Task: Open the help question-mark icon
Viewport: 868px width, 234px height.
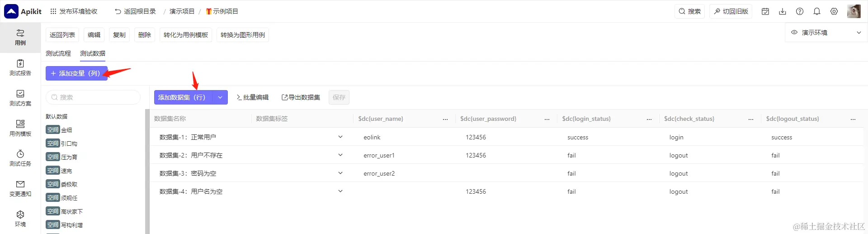Action: click(800, 11)
